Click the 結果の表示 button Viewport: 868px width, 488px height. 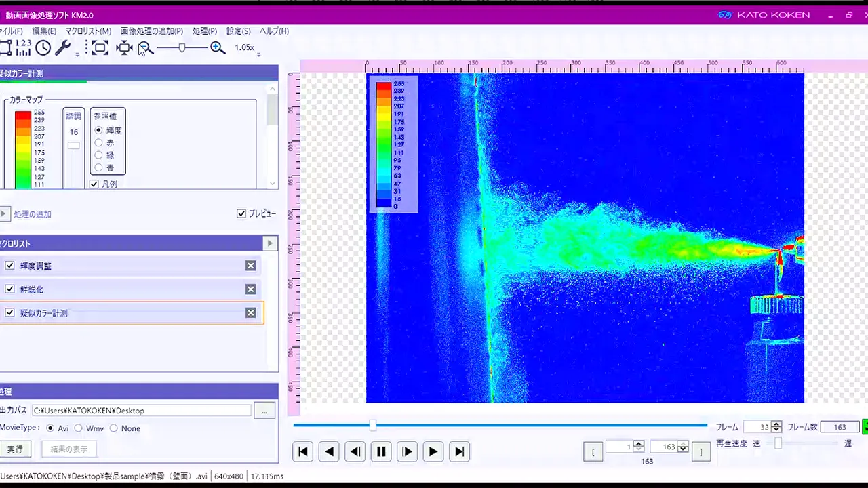tap(68, 449)
